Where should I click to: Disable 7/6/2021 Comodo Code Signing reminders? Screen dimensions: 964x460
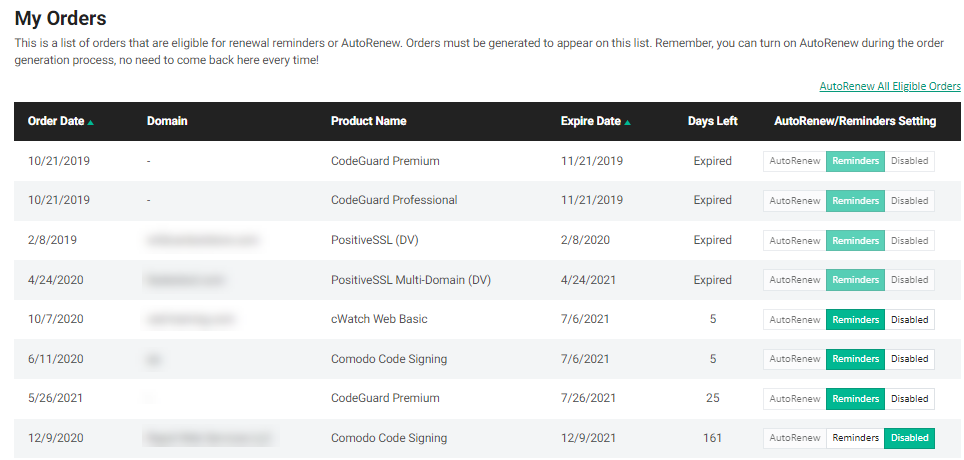pos(909,359)
